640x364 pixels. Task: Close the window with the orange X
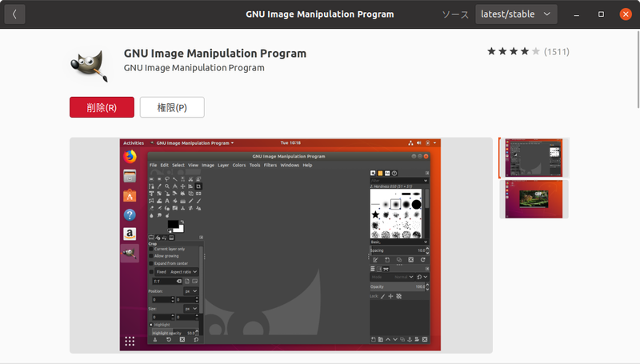(x=626, y=14)
